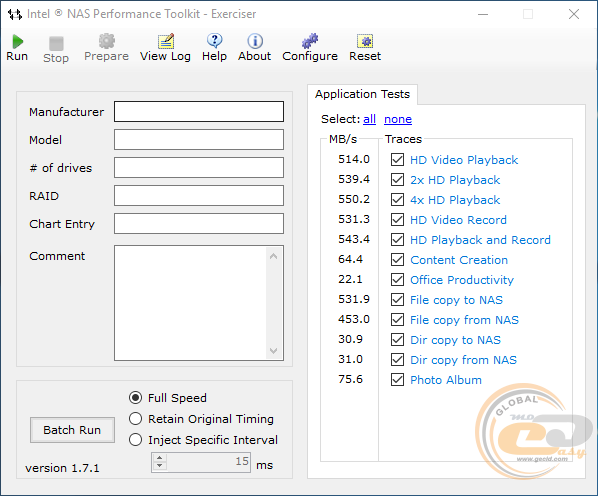Toggle File copy from NAS checkbox
The height and width of the screenshot is (496, 598).
tap(397, 319)
